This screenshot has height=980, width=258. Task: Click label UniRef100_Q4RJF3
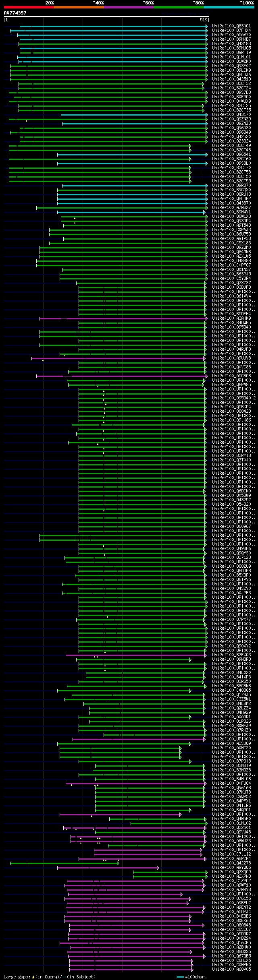point(231,349)
